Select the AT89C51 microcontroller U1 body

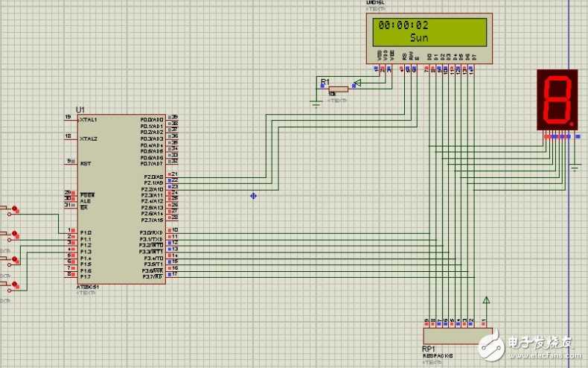(x=121, y=200)
